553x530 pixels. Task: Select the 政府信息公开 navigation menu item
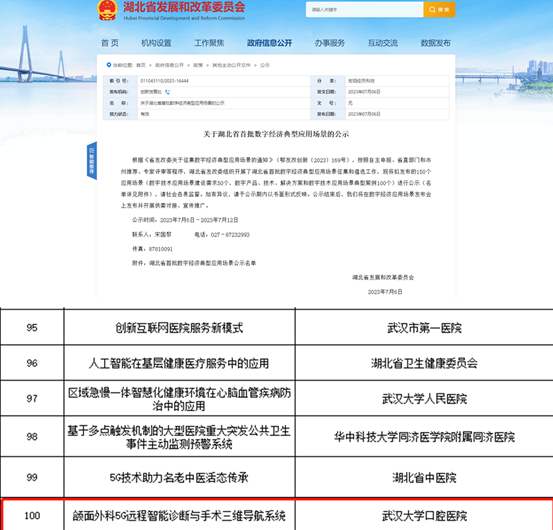click(269, 43)
